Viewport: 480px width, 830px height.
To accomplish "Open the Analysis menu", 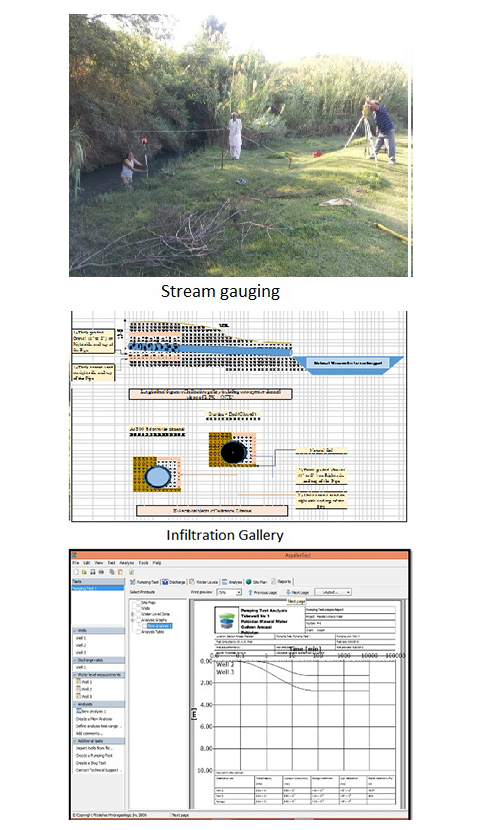I will click(126, 563).
